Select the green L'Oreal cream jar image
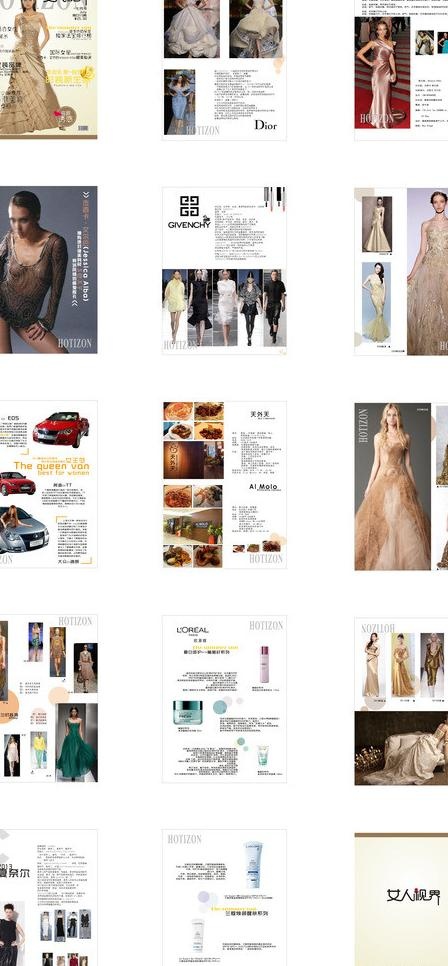 click(x=187, y=713)
